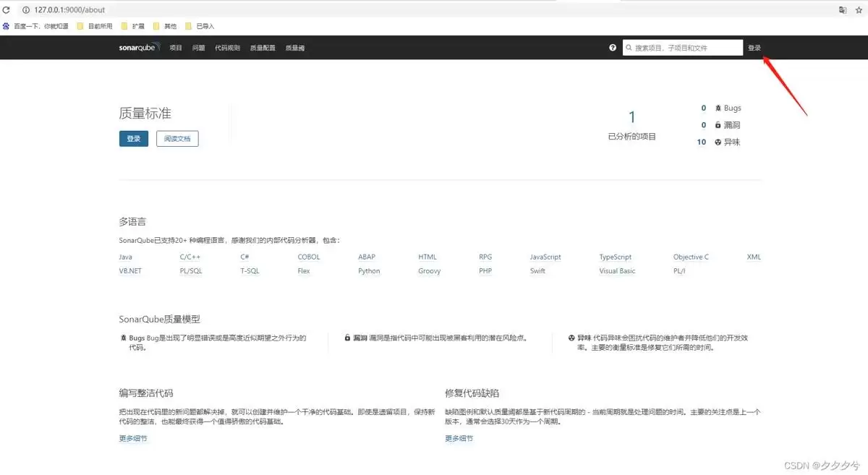868x475 pixels.
Task: Open the 百度一下 bookmark
Action: pyautogui.click(x=35, y=26)
